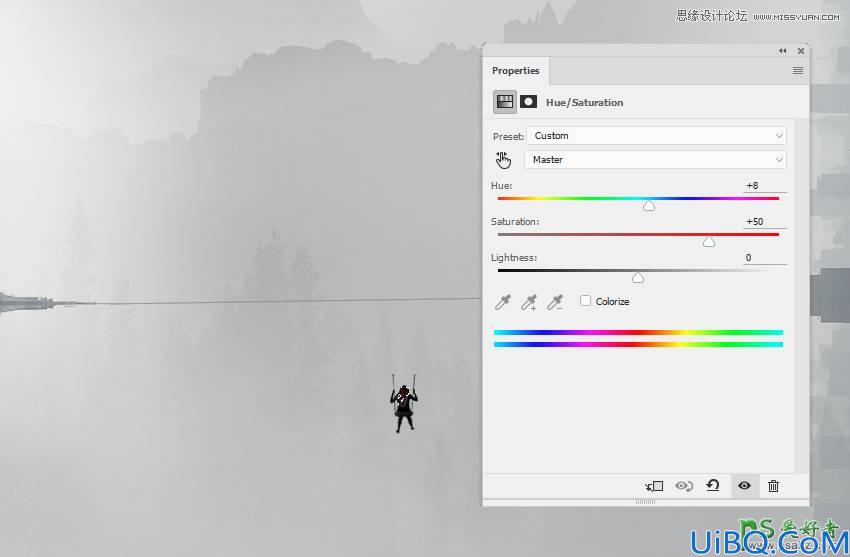Screen dimensions: 850x557
Task: Open the Master channel dropdown
Action: 655,160
